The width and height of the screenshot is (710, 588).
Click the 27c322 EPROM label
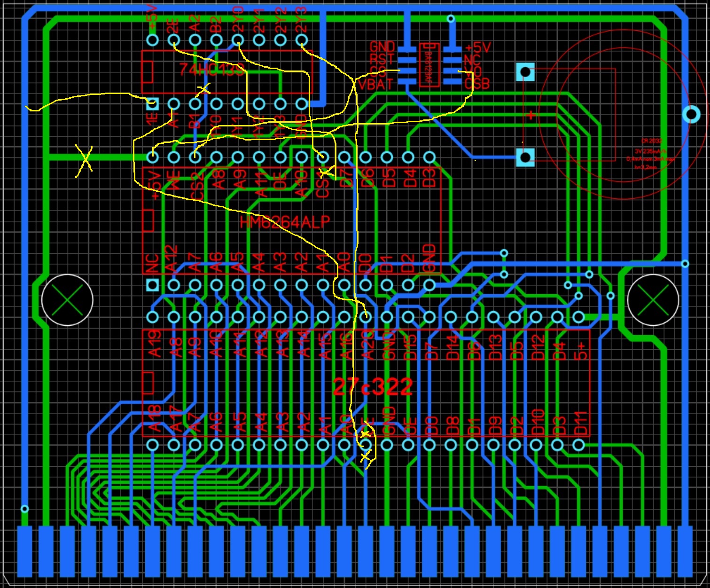pyautogui.click(x=373, y=387)
